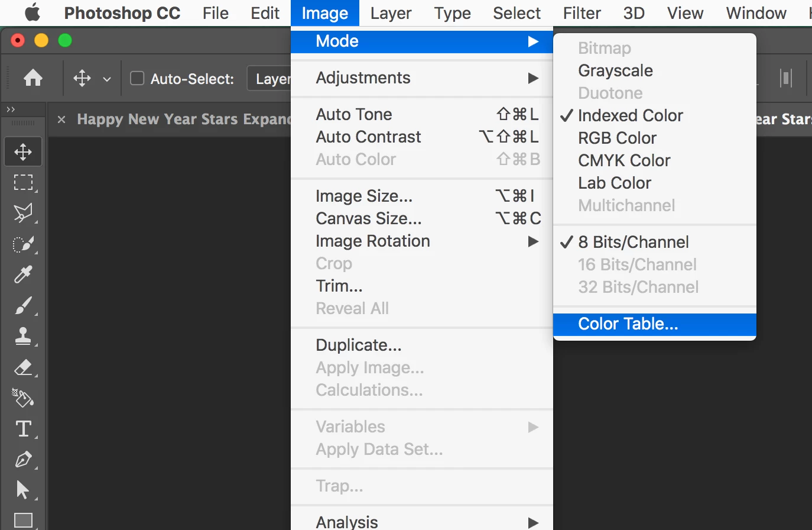Close the Happy New Year Stars tab

pyautogui.click(x=61, y=119)
